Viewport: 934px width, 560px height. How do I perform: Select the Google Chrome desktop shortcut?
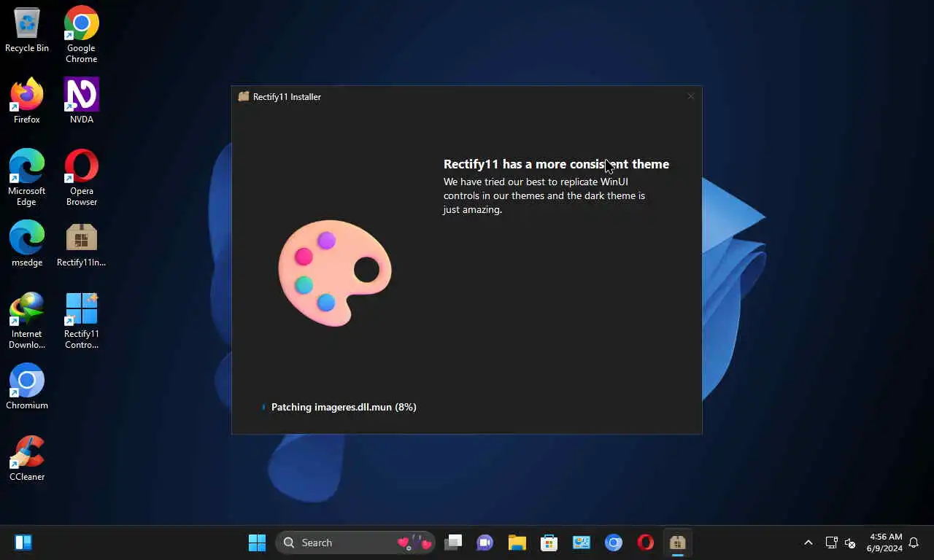pyautogui.click(x=81, y=34)
